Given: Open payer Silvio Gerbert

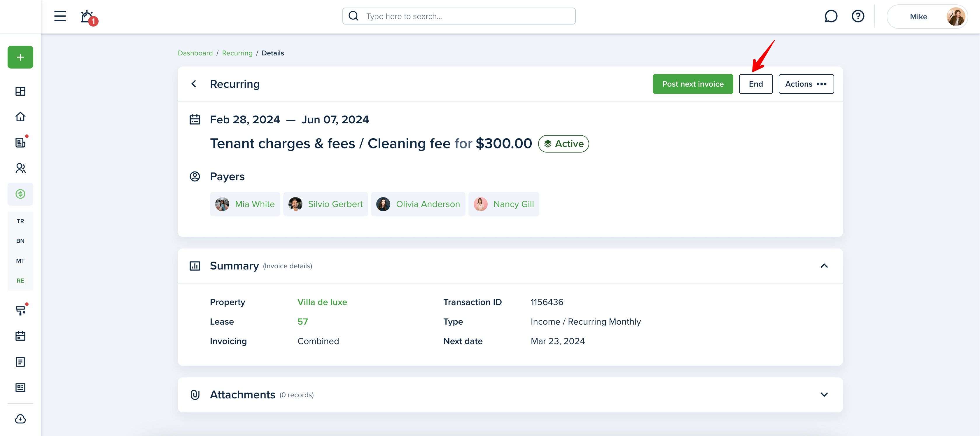Looking at the screenshot, I should pyautogui.click(x=325, y=204).
